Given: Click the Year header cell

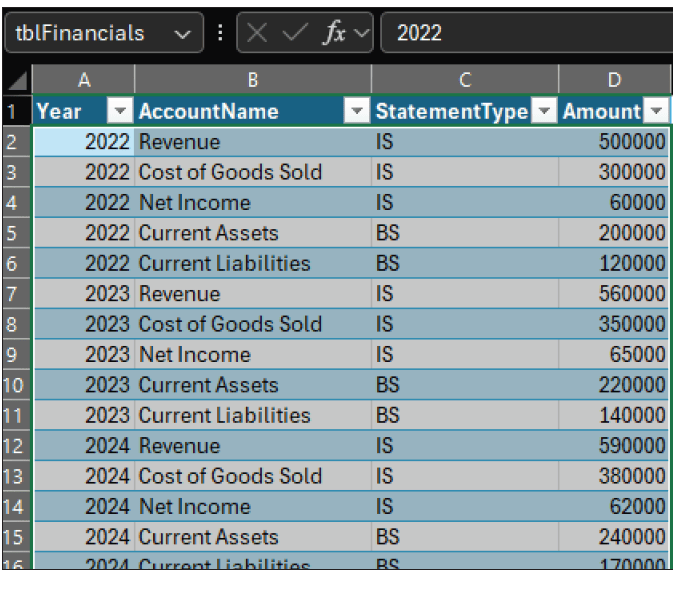Looking at the screenshot, I should (x=84, y=111).
